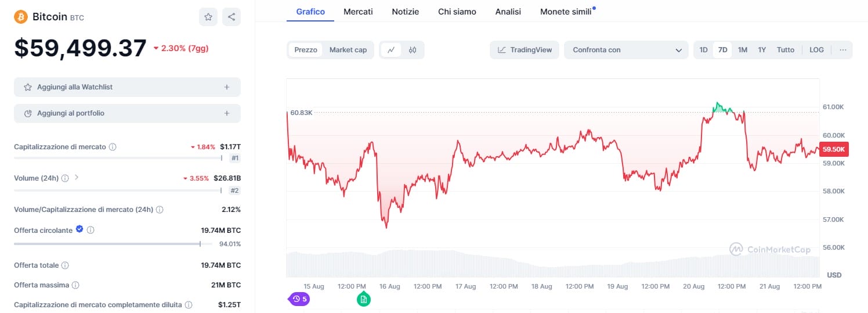Viewport: 868px width, 313px height.
Task: Select the line chart view icon
Action: [391, 50]
